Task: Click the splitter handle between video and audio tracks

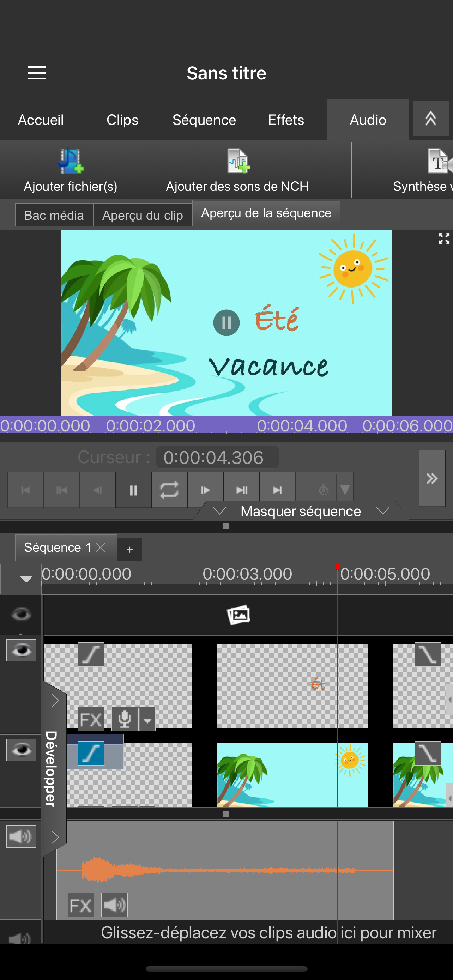Action: (x=226, y=814)
